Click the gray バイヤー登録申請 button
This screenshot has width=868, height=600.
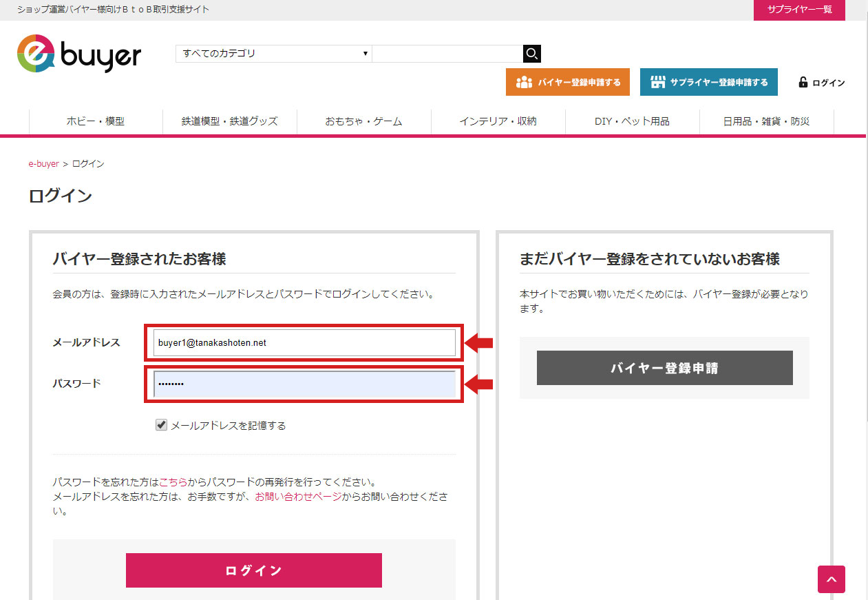click(x=664, y=368)
